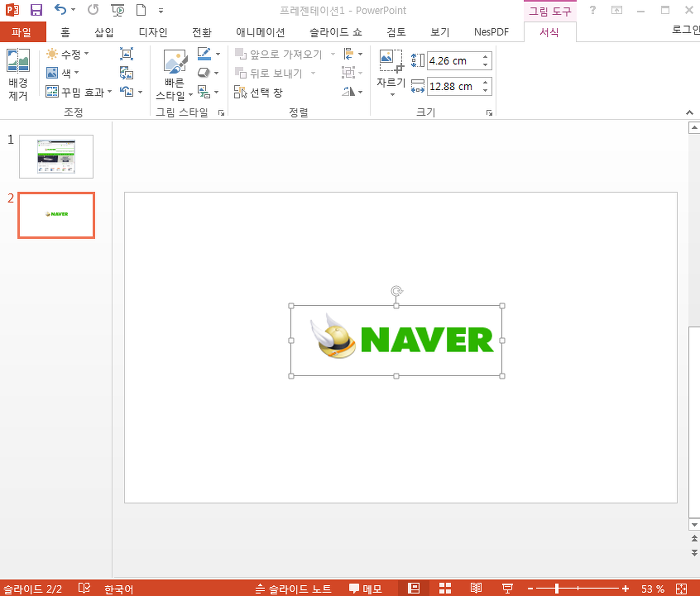The height and width of the screenshot is (596, 700).
Task: Switch to Slide Sorter view icon
Action: pos(445,588)
